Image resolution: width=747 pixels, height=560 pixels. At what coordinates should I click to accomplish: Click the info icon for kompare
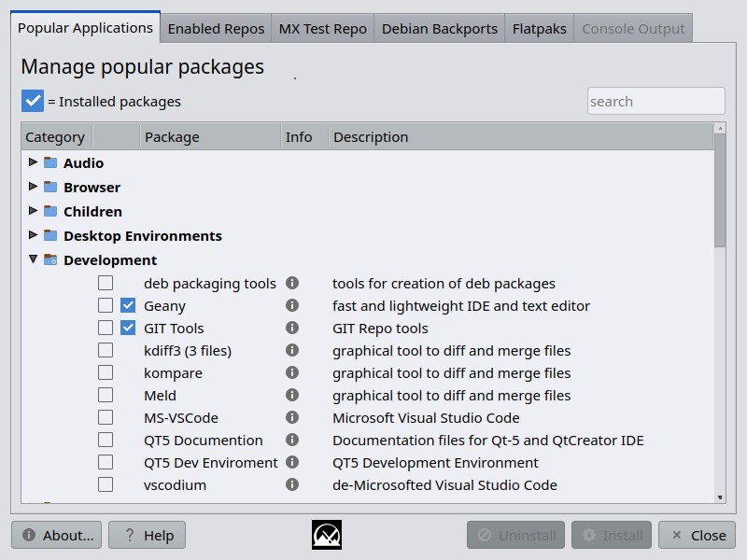[292, 372]
